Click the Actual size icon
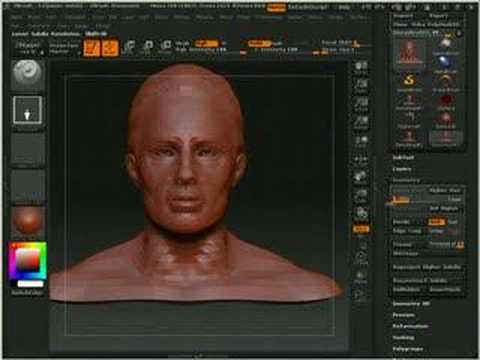This screenshot has height=360, width=480. click(361, 104)
